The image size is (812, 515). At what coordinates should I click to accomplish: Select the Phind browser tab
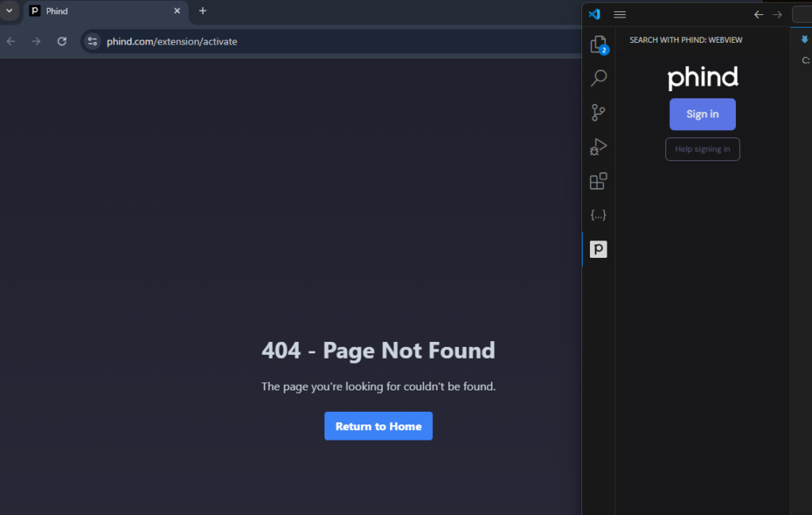105,11
